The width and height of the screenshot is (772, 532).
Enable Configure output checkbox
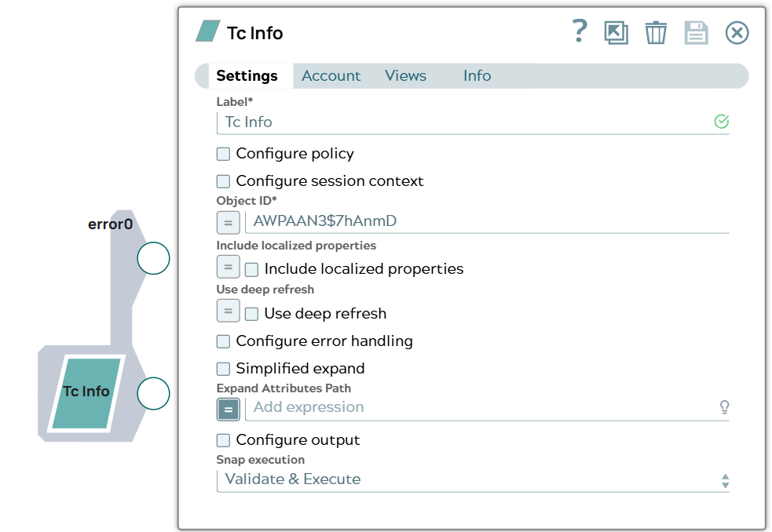tap(224, 440)
